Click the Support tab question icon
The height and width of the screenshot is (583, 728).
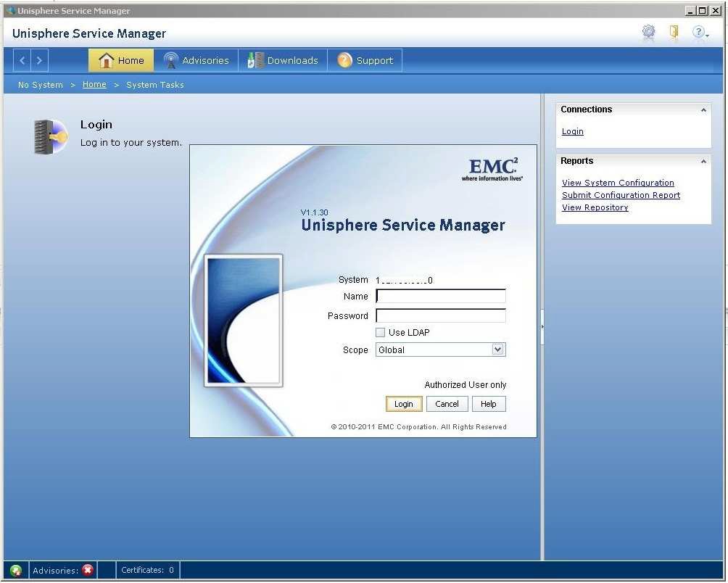click(x=344, y=60)
